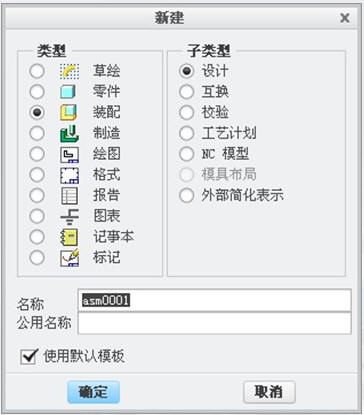Select the NC 模型 subtype radio button

[186, 154]
